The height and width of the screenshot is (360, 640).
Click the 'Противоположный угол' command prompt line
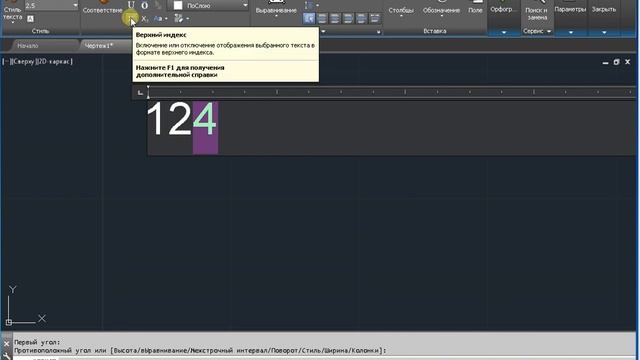[200, 350]
